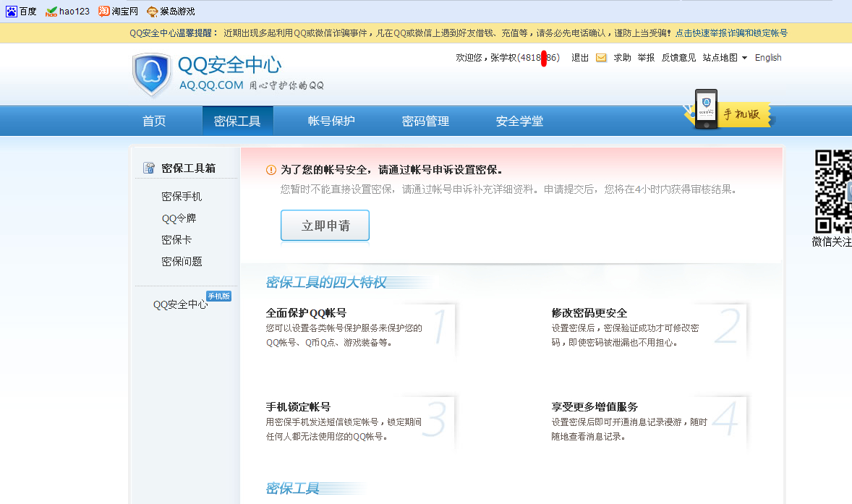Go to the 首页 tab
Viewport: 852px width, 504px height.
[154, 121]
